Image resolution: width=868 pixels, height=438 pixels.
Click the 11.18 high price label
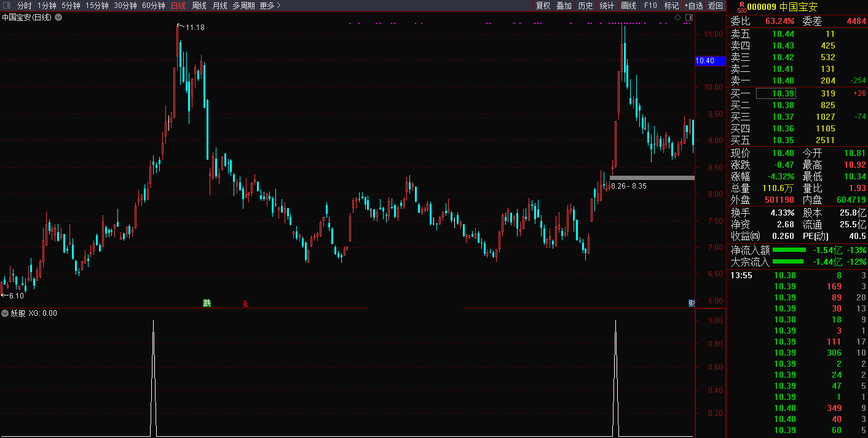pyautogui.click(x=195, y=28)
